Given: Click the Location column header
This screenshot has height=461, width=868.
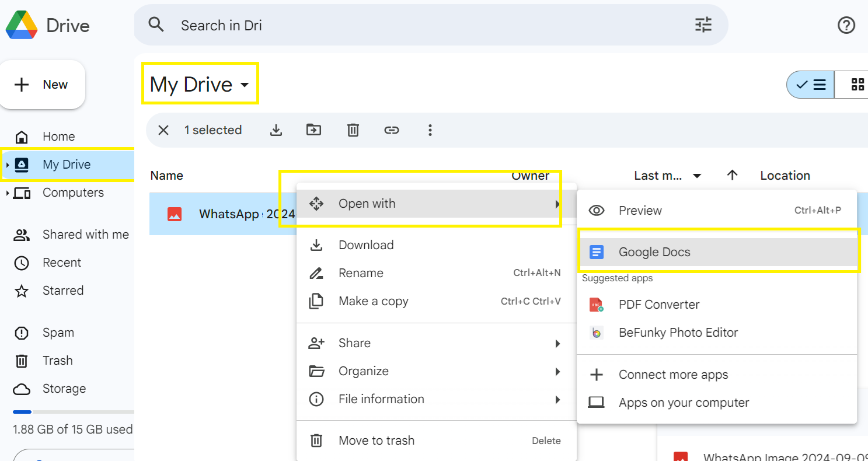Looking at the screenshot, I should (785, 176).
